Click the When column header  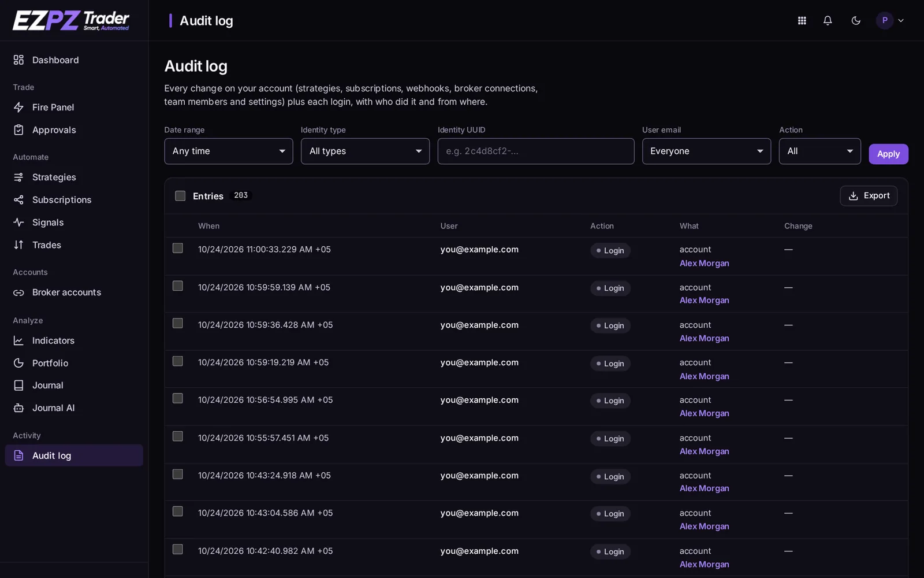point(208,226)
